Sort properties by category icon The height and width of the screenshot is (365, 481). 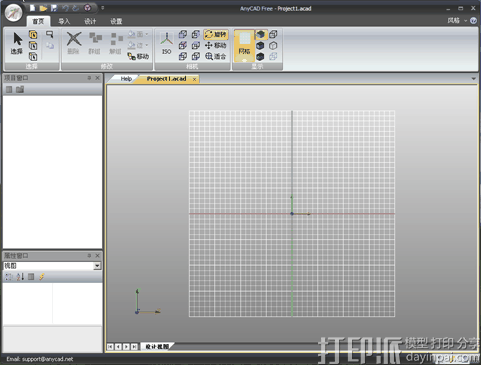click(x=9, y=276)
